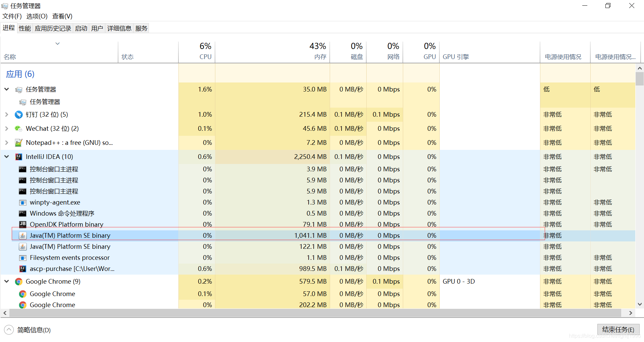Sort by the CPU column header
This screenshot has width=644, height=342.
(x=197, y=52)
